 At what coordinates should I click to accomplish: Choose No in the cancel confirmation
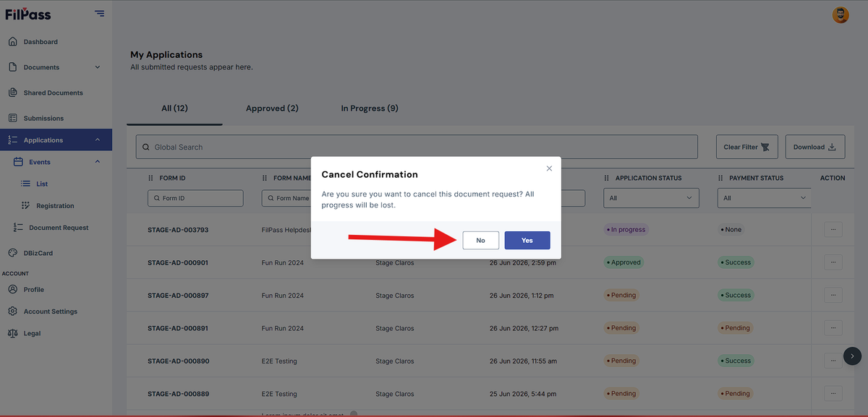pos(481,241)
